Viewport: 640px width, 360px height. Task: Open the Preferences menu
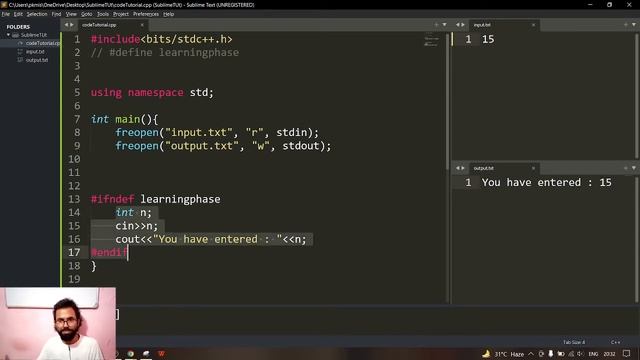tap(146, 14)
